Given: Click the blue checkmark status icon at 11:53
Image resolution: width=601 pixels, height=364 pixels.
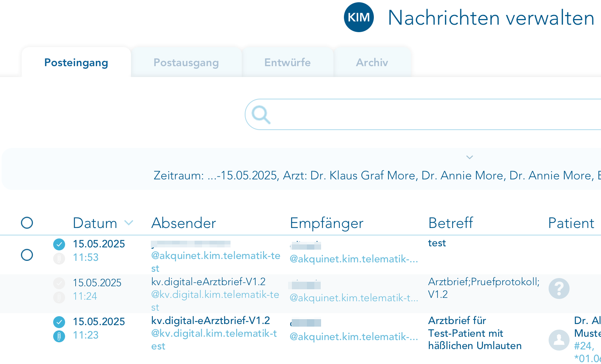Looking at the screenshot, I should [x=59, y=244].
